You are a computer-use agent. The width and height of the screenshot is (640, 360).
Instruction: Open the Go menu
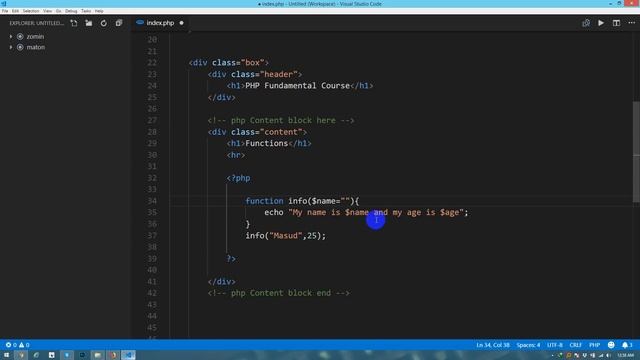coord(58,11)
